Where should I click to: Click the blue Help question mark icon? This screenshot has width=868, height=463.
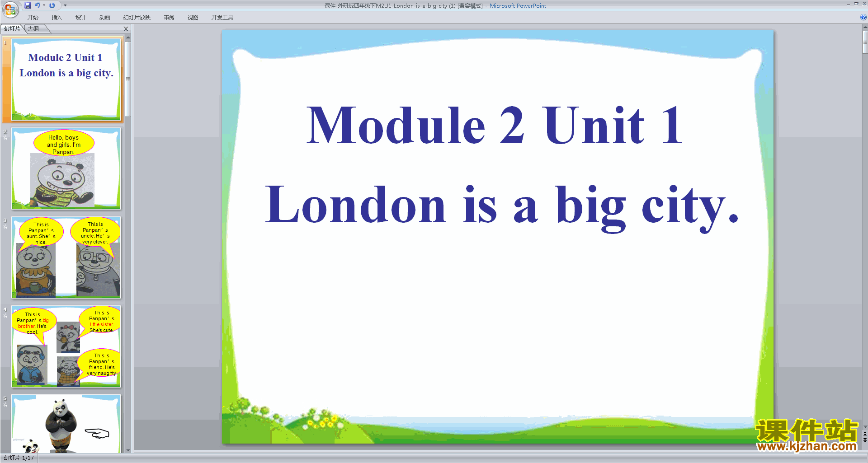[863, 18]
